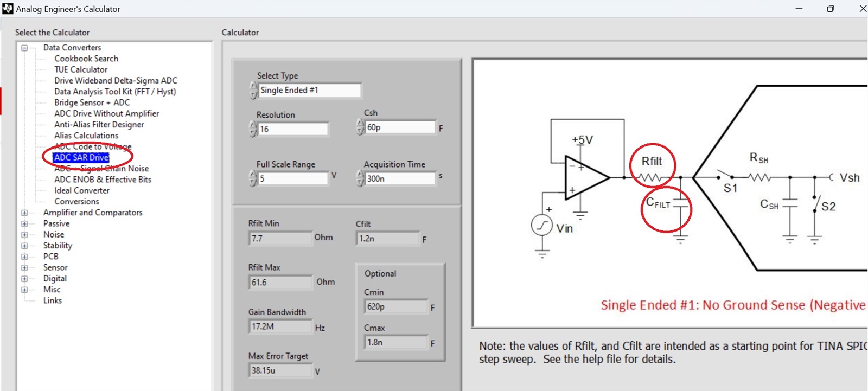Screen dimensions: 868x391
Task: Expand the Digital category
Action: coord(24,279)
